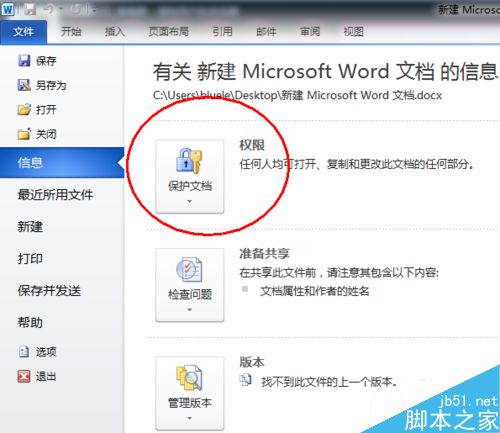Click the Check for Issues (检查问题) checklist icon

(x=189, y=270)
